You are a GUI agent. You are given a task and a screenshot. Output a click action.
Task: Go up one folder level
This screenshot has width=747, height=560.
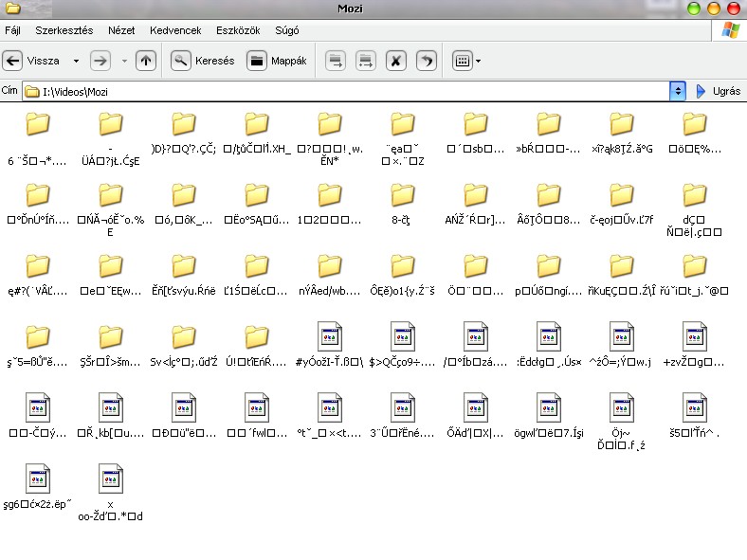click(146, 61)
